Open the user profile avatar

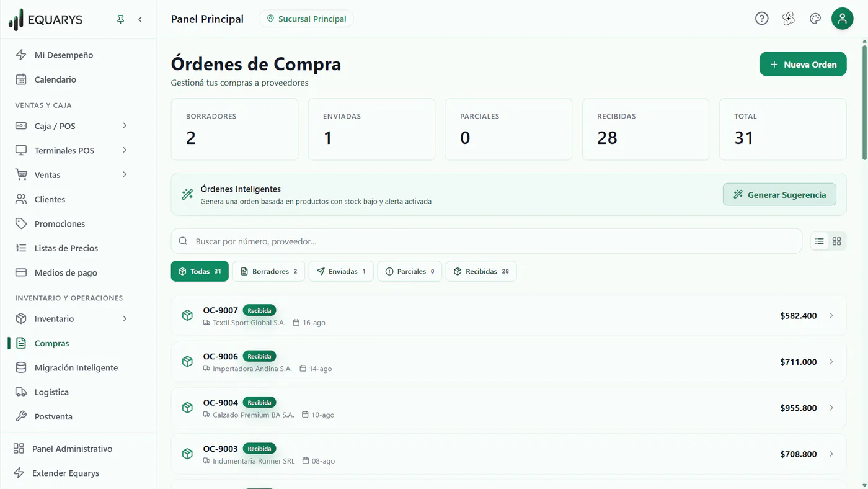[842, 19]
